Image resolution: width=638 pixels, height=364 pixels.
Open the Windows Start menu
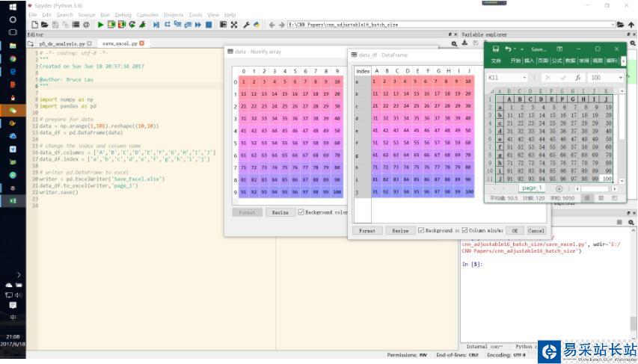(x=12, y=7)
